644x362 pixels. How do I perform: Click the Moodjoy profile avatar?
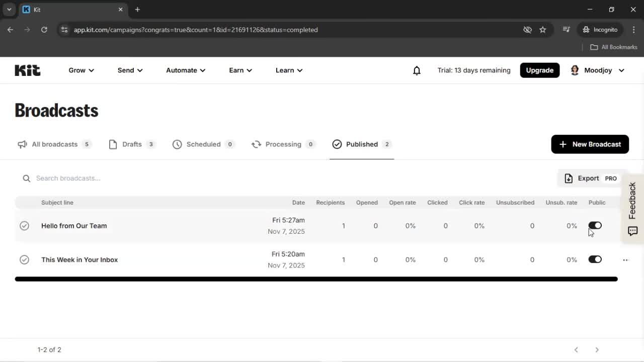click(x=575, y=70)
